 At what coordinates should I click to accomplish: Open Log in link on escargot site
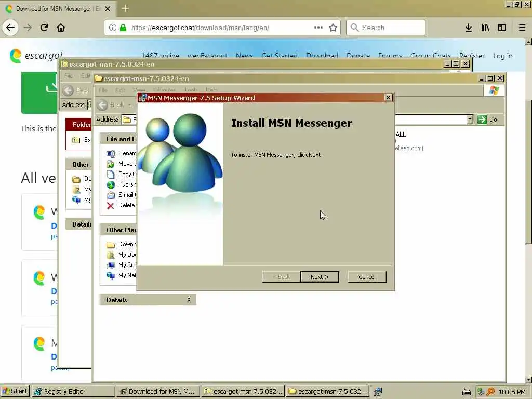[x=502, y=56]
